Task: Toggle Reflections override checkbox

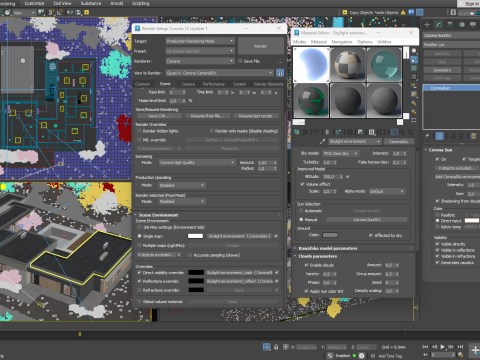Action: click(x=140, y=281)
